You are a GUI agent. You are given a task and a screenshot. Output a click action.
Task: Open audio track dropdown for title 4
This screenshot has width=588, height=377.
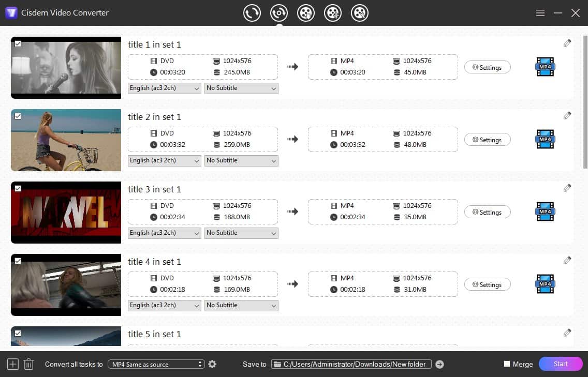point(164,305)
